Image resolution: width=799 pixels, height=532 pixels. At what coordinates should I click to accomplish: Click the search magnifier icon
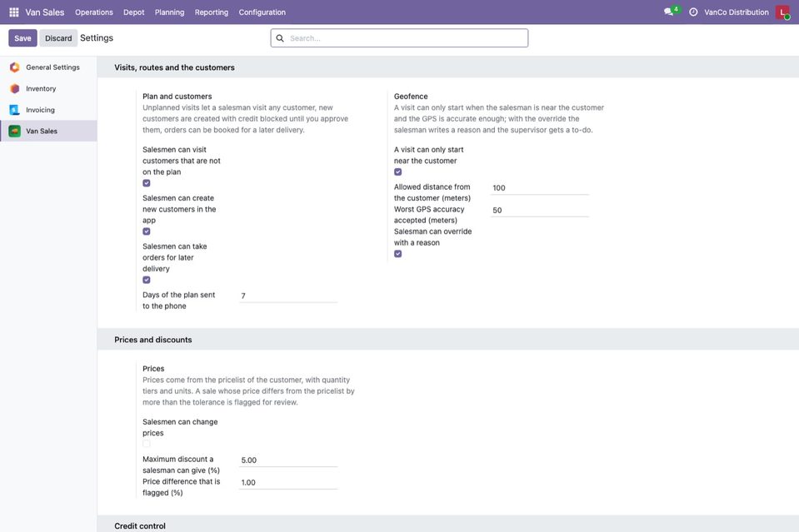[x=280, y=38]
